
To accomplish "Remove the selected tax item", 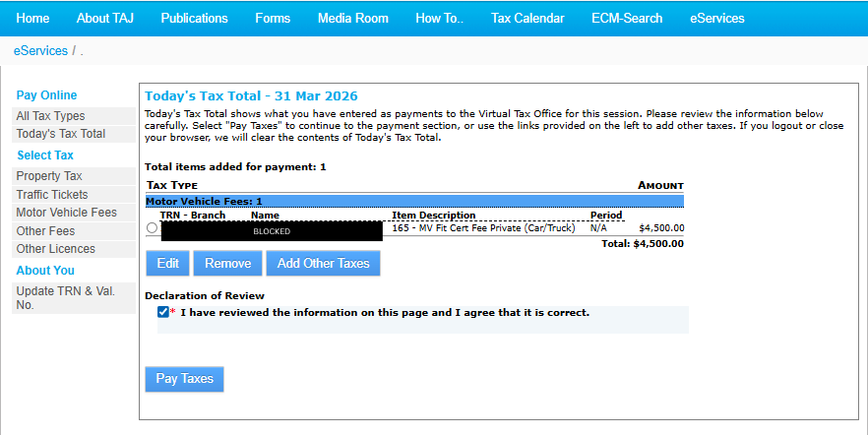I will click(x=227, y=263).
